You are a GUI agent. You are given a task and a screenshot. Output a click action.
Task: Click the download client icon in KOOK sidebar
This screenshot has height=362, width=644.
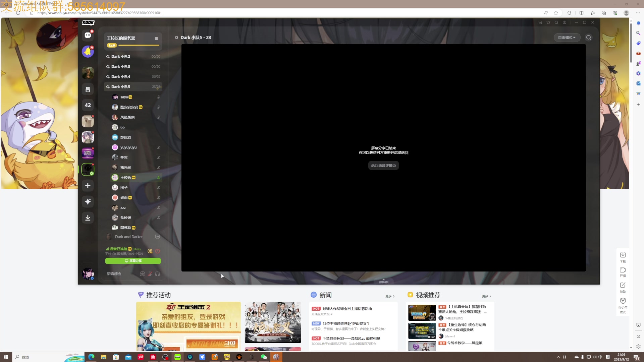point(88,218)
